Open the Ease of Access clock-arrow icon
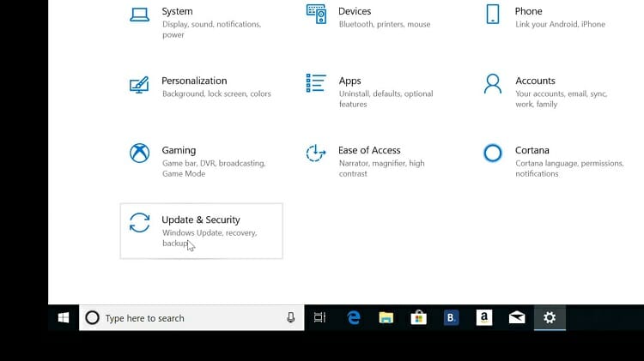Screen dimensions: 644x361 [316, 153]
